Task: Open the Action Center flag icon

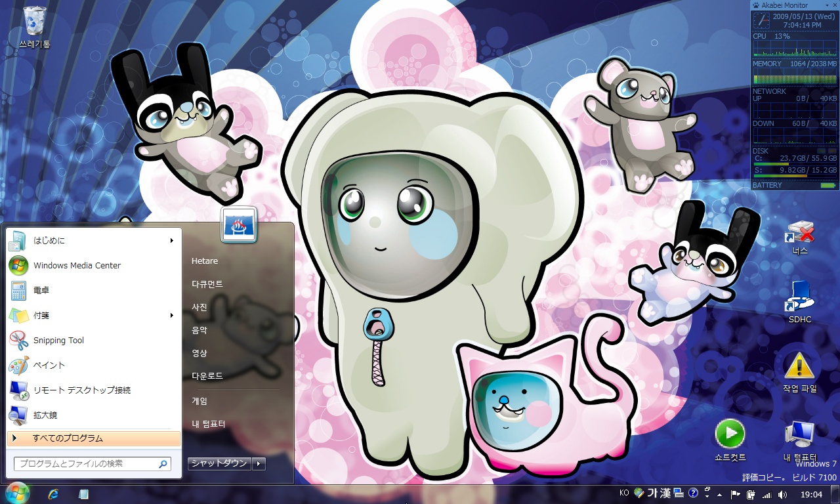Action: (x=736, y=494)
